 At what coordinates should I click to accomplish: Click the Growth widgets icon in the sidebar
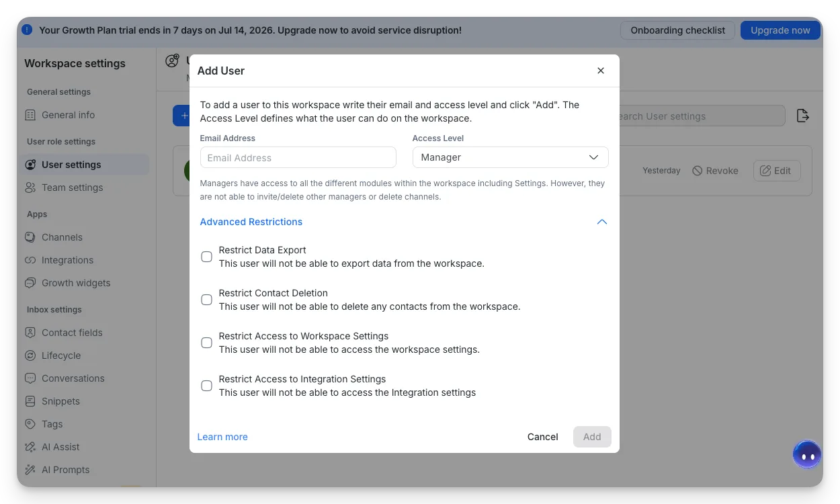[x=30, y=283]
